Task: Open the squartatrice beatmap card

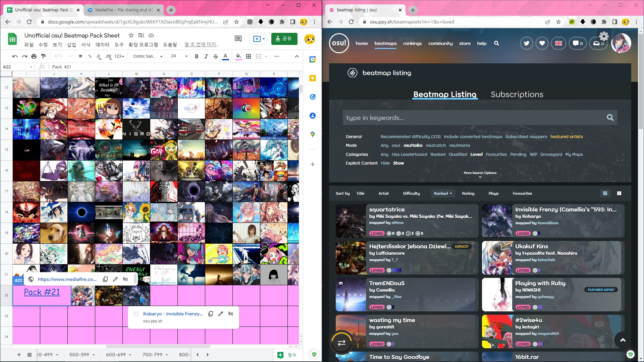Action: coord(407,221)
